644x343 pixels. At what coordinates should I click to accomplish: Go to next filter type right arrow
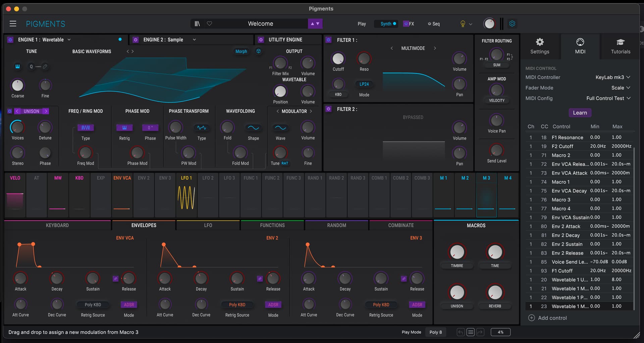(435, 48)
